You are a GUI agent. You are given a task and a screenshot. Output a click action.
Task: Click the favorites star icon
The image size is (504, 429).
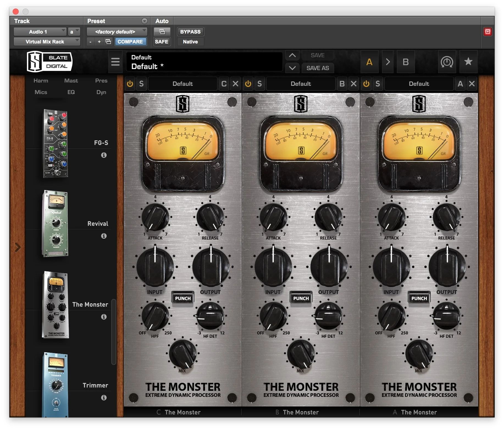pos(468,62)
